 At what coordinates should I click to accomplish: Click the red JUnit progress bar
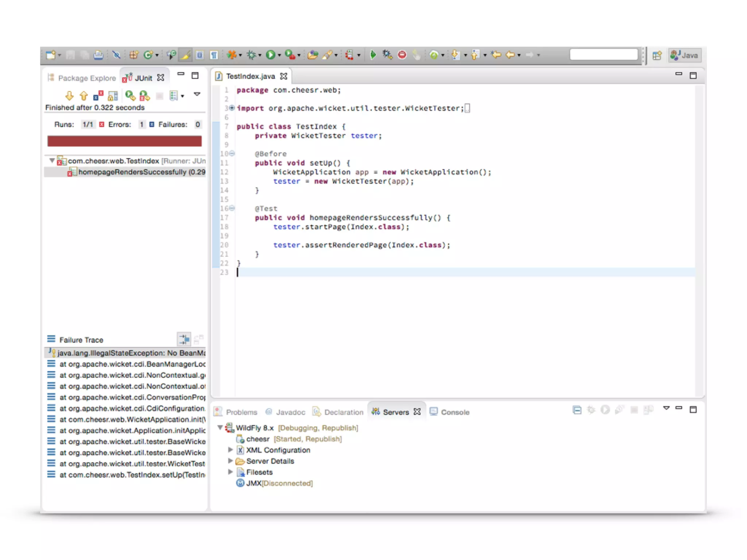(x=124, y=141)
